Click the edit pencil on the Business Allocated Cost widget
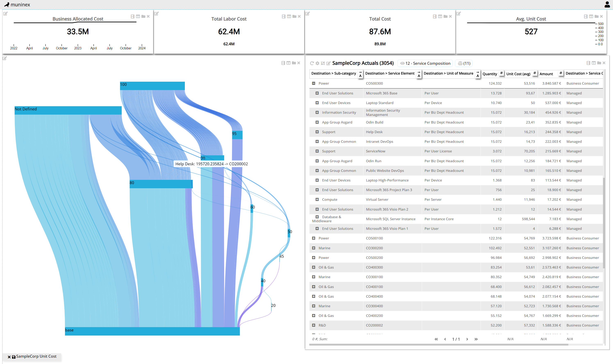The height and width of the screenshot is (364, 613). coord(5,14)
